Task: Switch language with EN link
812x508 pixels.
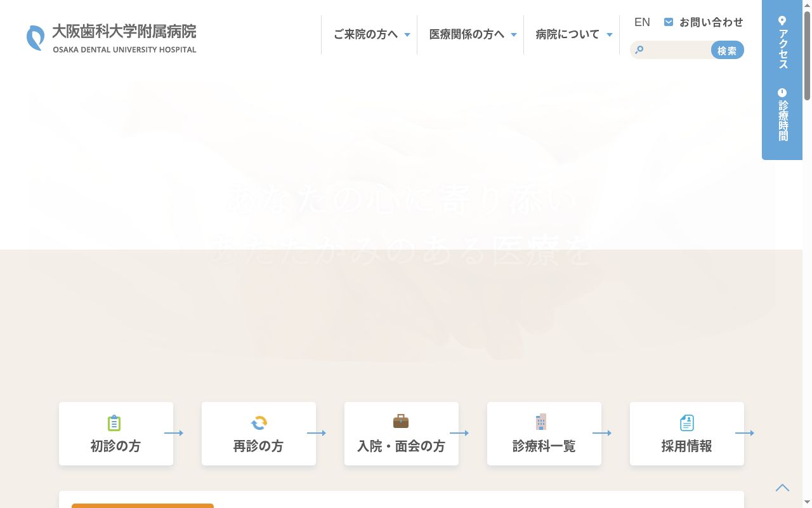Action: pyautogui.click(x=642, y=22)
